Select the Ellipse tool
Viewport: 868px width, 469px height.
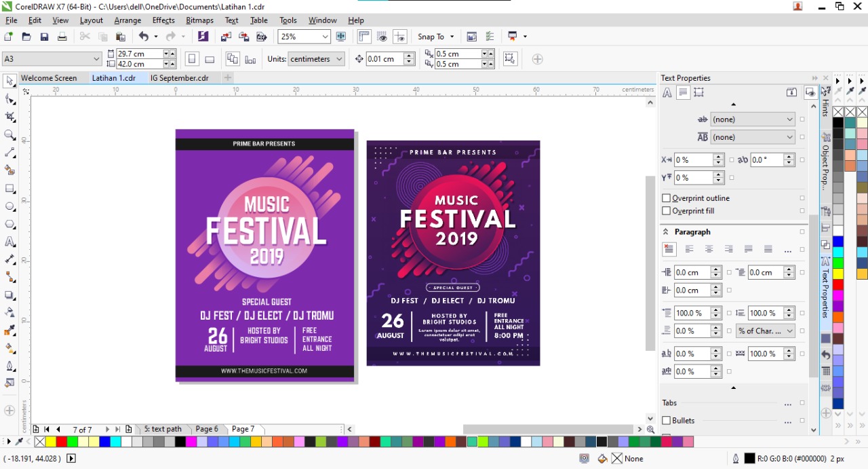point(9,206)
